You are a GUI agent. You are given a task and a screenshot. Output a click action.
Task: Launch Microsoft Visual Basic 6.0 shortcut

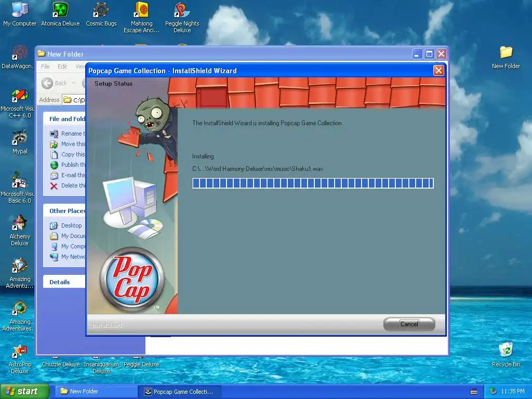coord(17,188)
